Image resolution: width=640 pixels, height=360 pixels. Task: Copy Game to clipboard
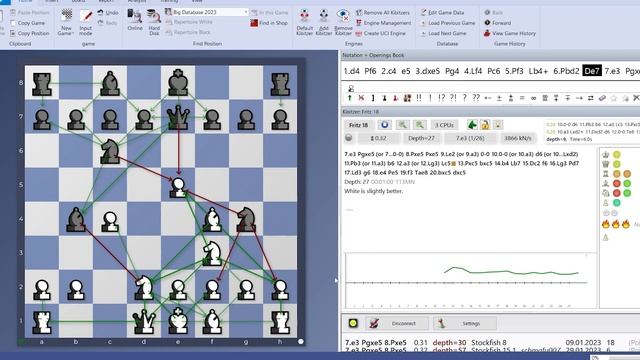[27, 23]
